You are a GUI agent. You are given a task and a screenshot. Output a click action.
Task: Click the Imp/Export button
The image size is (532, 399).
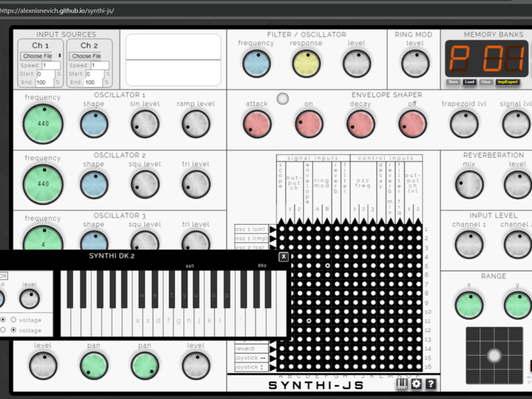(509, 82)
